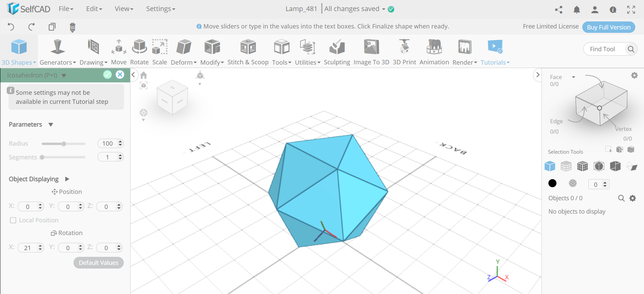Enable the Local Position checkbox
The width and height of the screenshot is (644, 294).
pos(13,220)
